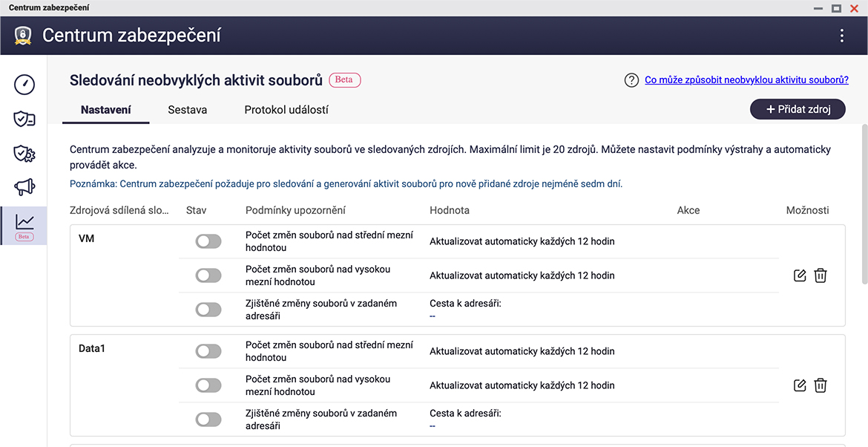Image resolution: width=868 pixels, height=447 pixels.
Task: Open the unusual file activity causes link
Action: pyautogui.click(x=746, y=80)
